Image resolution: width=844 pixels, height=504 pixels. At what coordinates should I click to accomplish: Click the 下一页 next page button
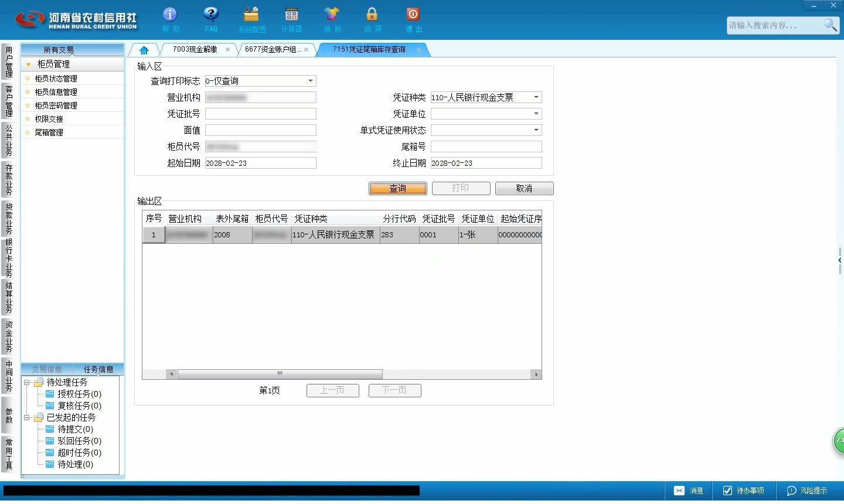click(x=394, y=390)
